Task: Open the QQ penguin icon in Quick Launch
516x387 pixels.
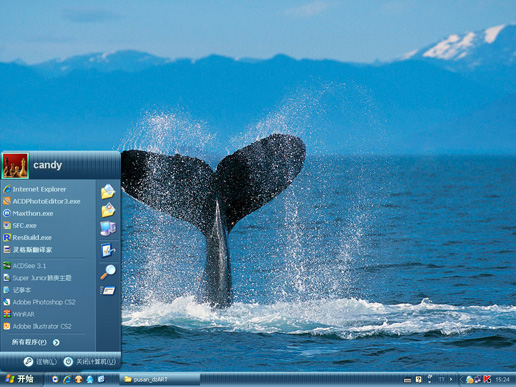Action: click(90, 379)
